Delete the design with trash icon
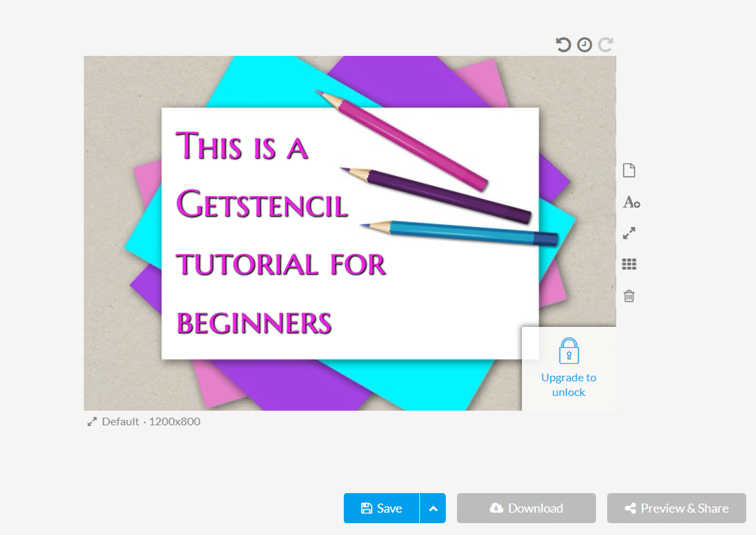 628,295
